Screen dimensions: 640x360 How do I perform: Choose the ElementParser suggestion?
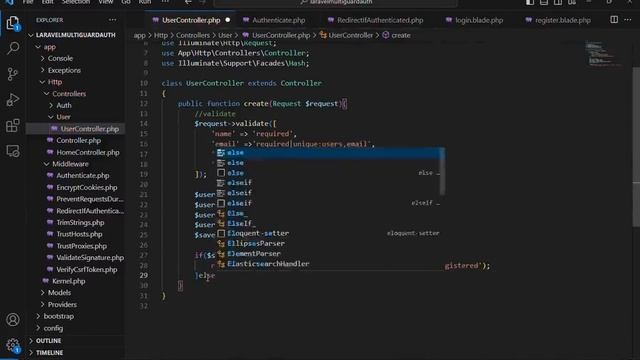328,253
